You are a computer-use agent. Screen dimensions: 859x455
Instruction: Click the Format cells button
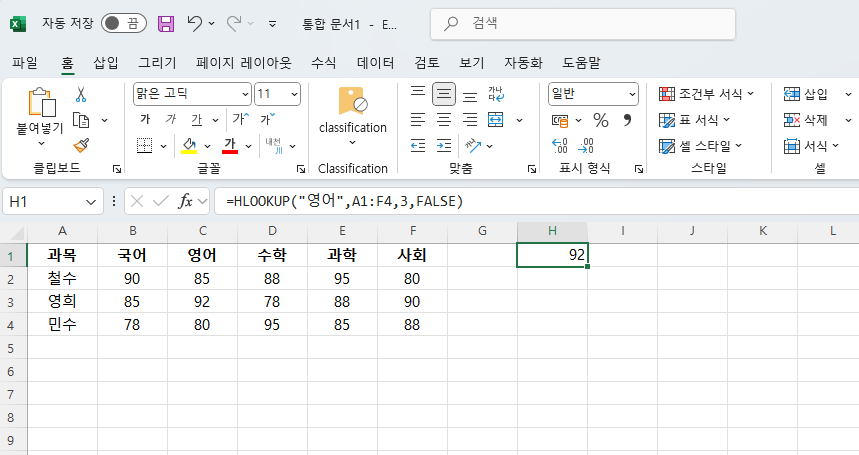811,146
